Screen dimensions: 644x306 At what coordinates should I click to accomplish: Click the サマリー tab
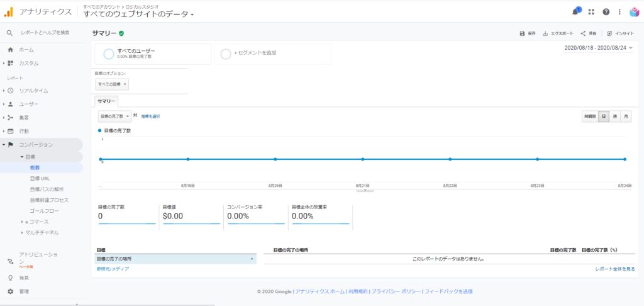click(106, 101)
